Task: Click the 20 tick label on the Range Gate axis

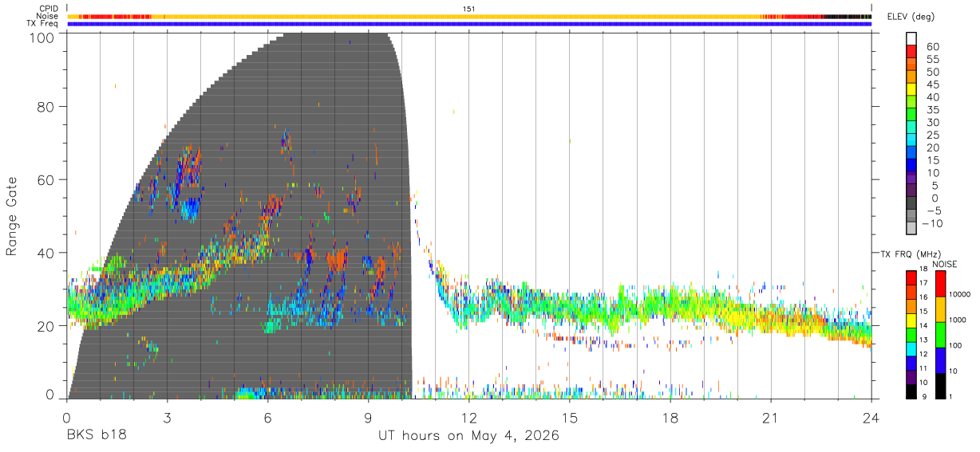Action: 46,326
